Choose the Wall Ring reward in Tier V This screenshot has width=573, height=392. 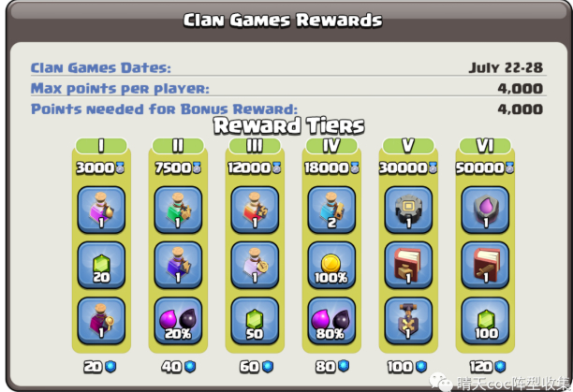(x=408, y=210)
